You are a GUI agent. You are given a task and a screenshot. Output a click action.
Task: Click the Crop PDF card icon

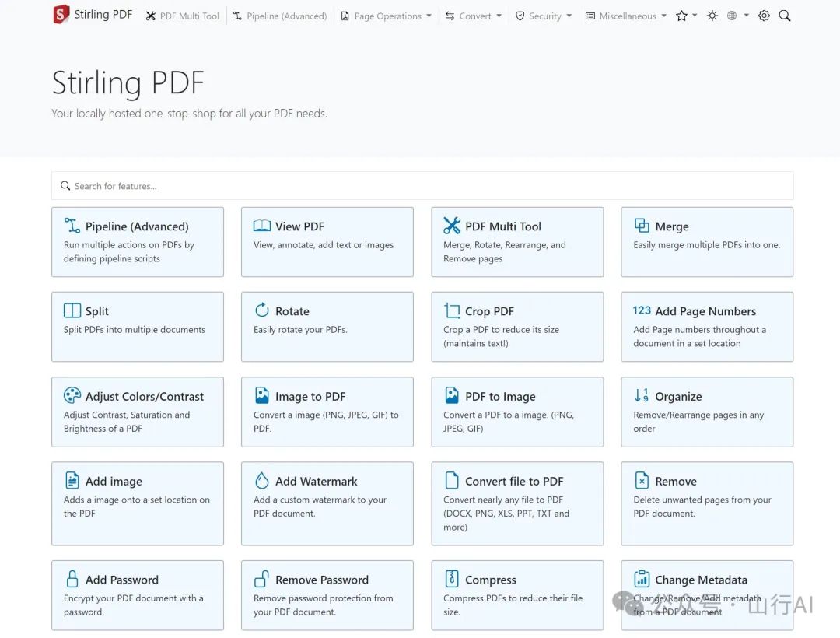pyautogui.click(x=452, y=310)
